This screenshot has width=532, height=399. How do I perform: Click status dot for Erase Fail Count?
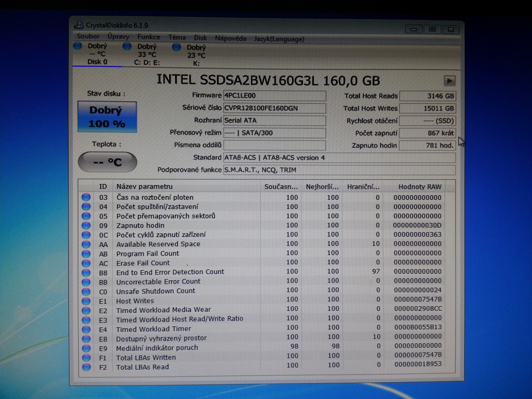[x=86, y=263]
